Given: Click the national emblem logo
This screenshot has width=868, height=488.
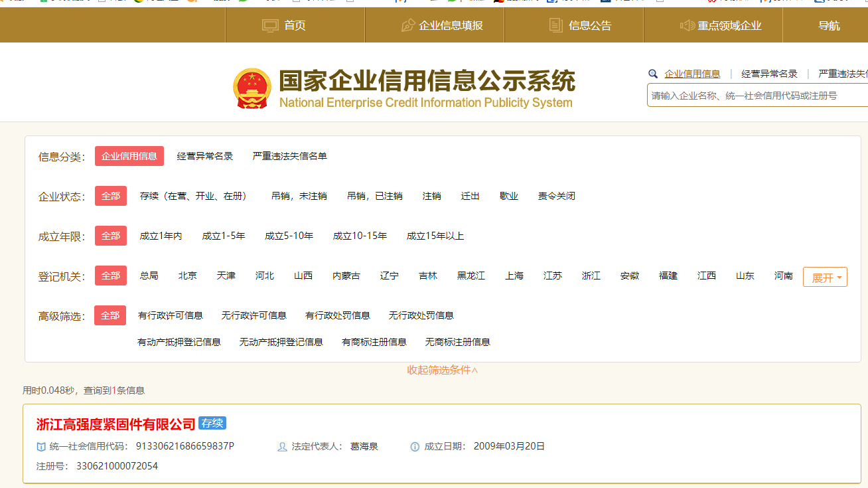Looking at the screenshot, I should click(x=252, y=88).
